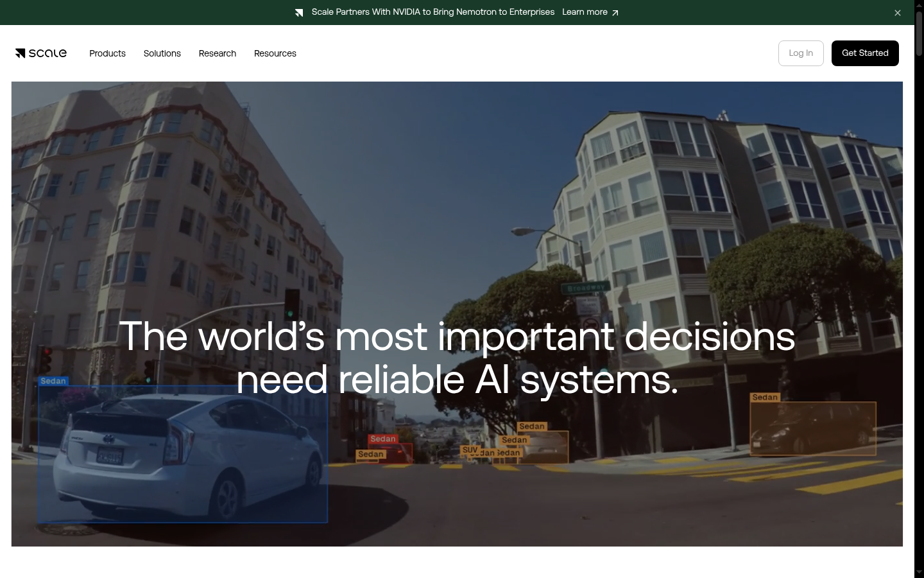The image size is (924, 578).
Task: Click the arrow icon next to Learn more
Action: tap(615, 13)
